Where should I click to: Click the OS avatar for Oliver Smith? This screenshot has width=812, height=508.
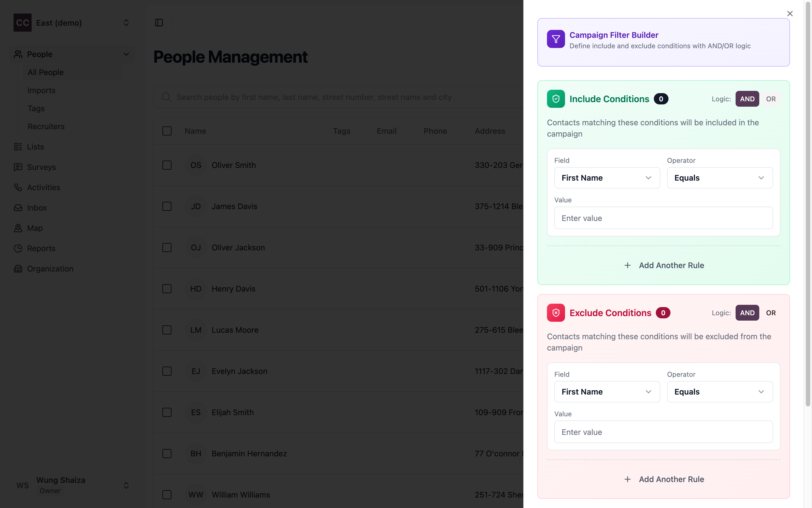(196, 165)
